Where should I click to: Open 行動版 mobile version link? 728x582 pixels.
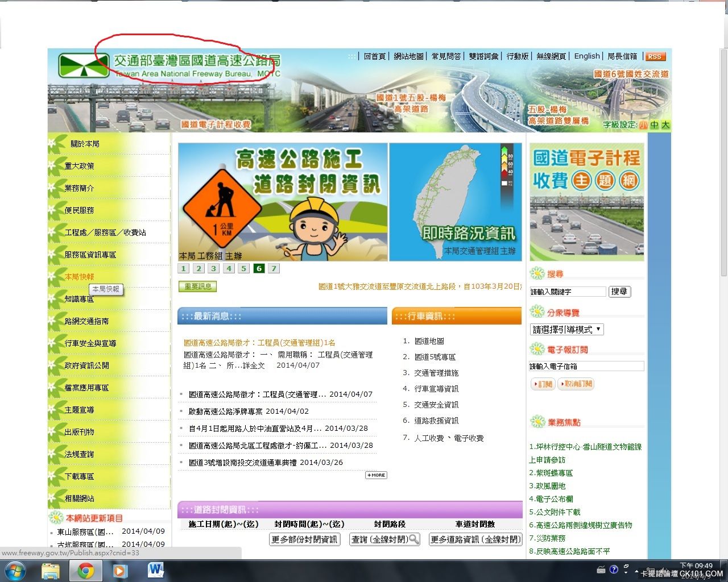tap(518, 56)
